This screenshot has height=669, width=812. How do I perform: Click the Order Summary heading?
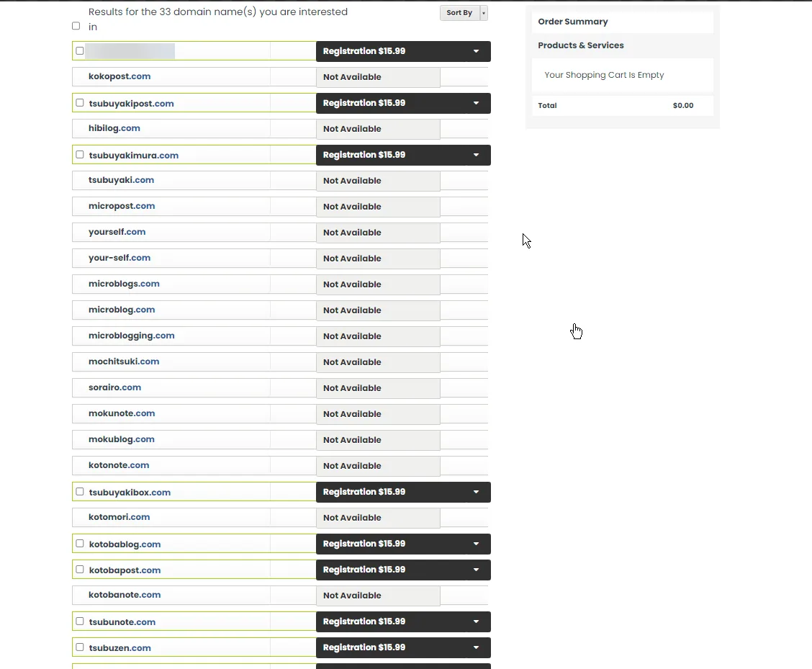(573, 22)
